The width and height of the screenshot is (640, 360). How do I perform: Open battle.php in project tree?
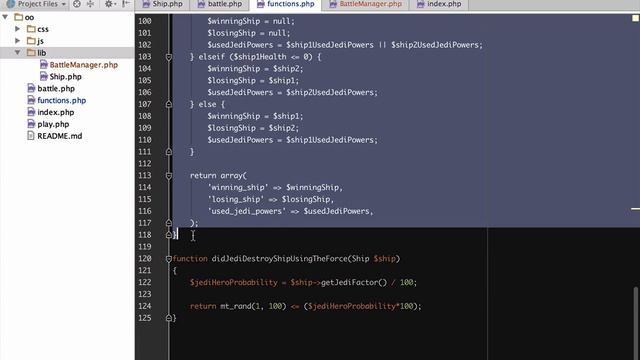pyautogui.click(x=56, y=88)
